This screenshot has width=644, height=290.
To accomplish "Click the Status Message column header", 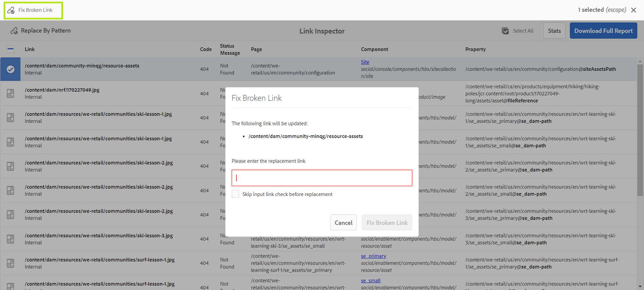I will pos(230,49).
